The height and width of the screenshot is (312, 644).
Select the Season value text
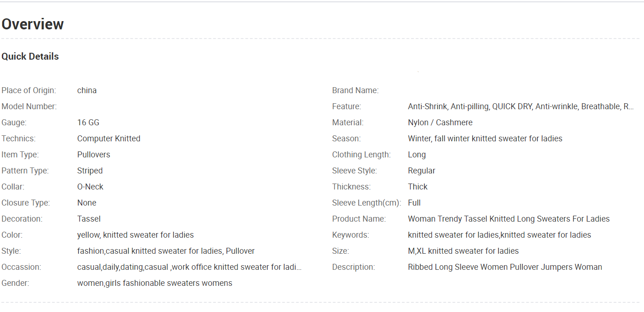[485, 139]
